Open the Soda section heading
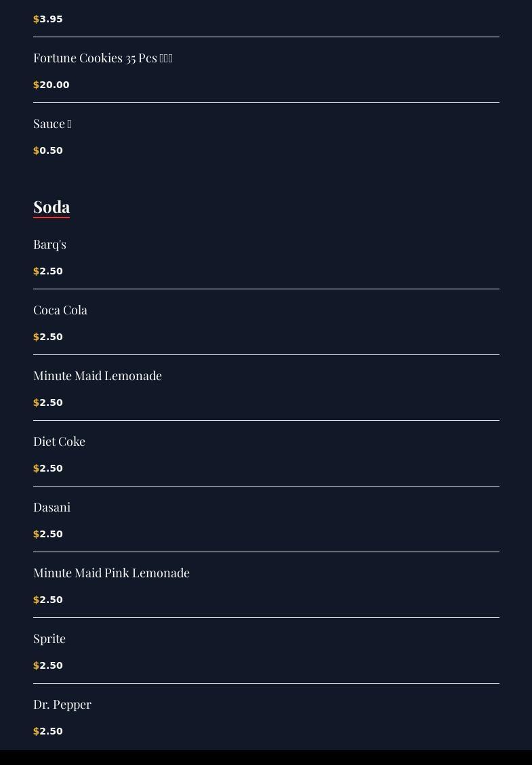 pyautogui.click(x=52, y=207)
